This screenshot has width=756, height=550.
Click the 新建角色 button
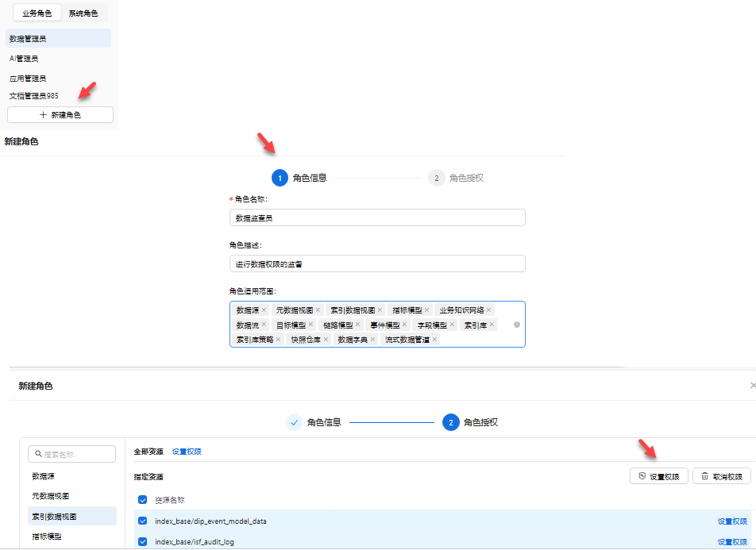[60, 115]
